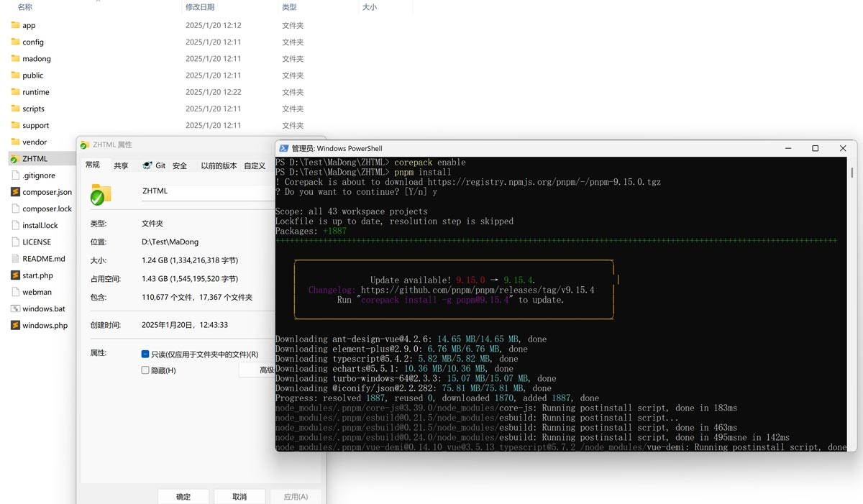Click the 'Downloading echarts@5.5.1' line
Viewport: 863px width, 504px height.
click(394, 368)
